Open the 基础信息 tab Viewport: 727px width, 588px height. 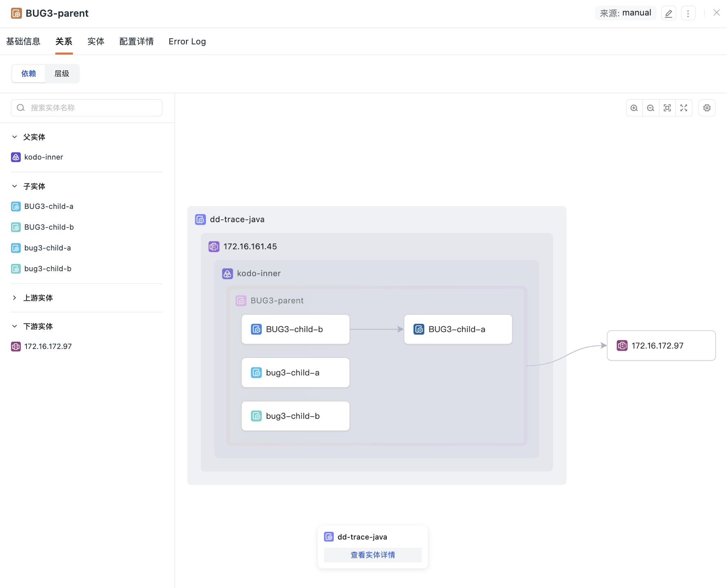[x=23, y=42]
